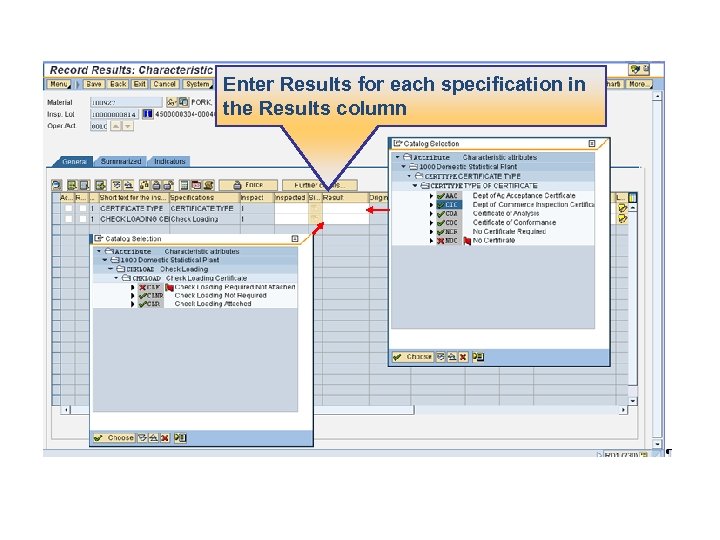Screen dimensions: 720x540
Task: Click the first icon in results toolbar
Action: point(56,185)
